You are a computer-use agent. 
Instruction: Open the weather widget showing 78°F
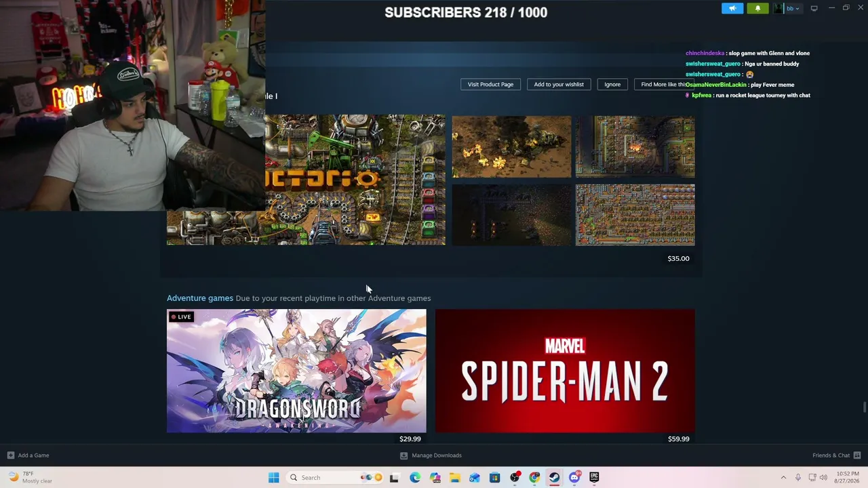pyautogui.click(x=31, y=478)
